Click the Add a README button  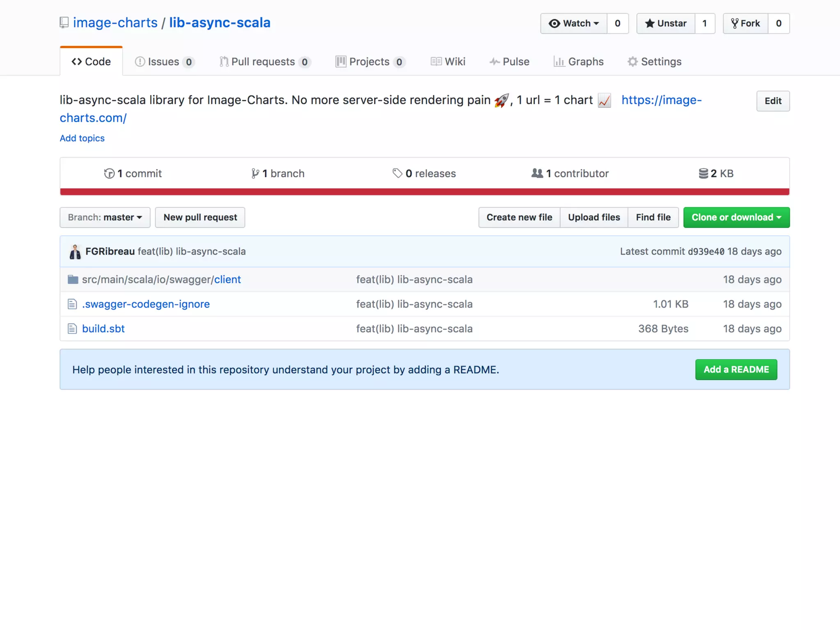[736, 370]
